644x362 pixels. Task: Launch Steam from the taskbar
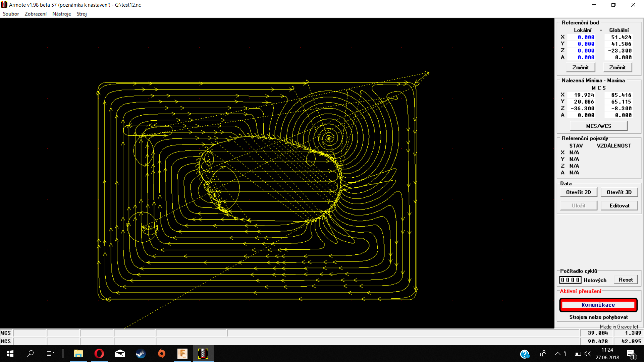(x=141, y=354)
